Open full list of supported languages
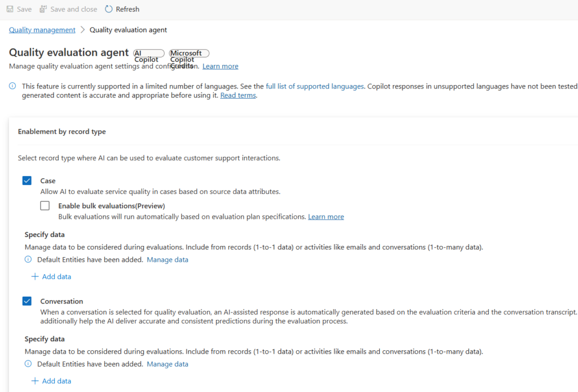This screenshot has width=578, height=392. click(314, 86)
